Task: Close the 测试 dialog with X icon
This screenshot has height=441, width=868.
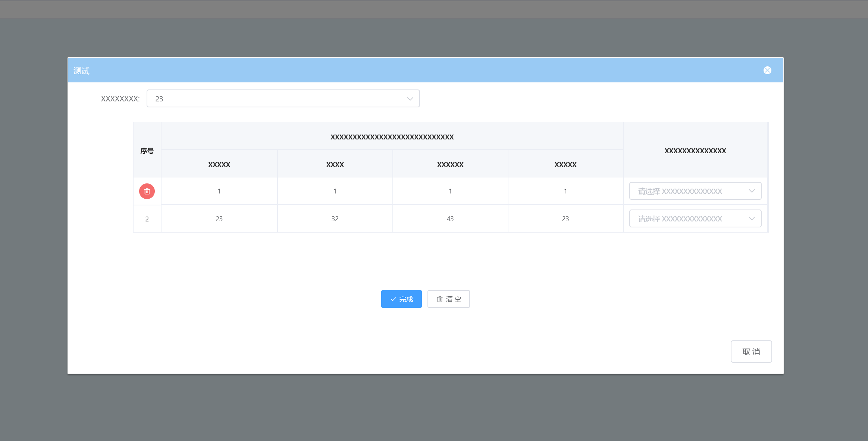Action: [767, 70]
